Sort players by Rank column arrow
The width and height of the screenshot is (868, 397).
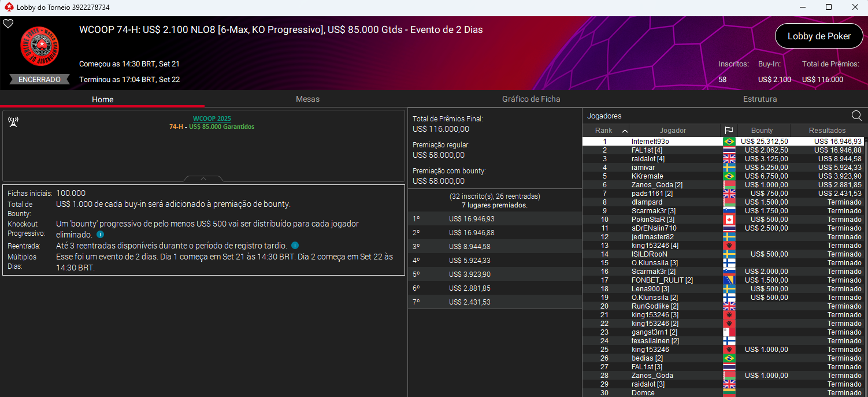click(x=625, y=131)
